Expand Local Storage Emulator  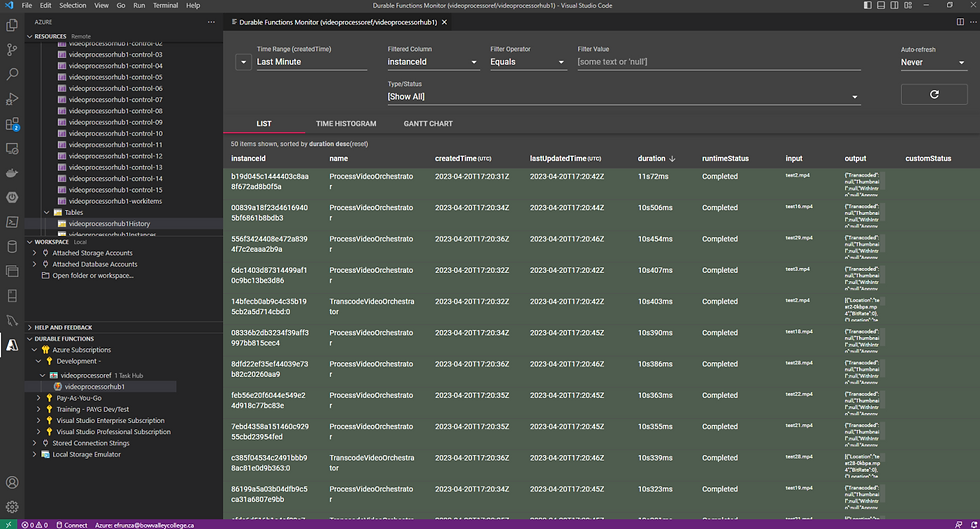pyautogui.click(x=34, y=455)
